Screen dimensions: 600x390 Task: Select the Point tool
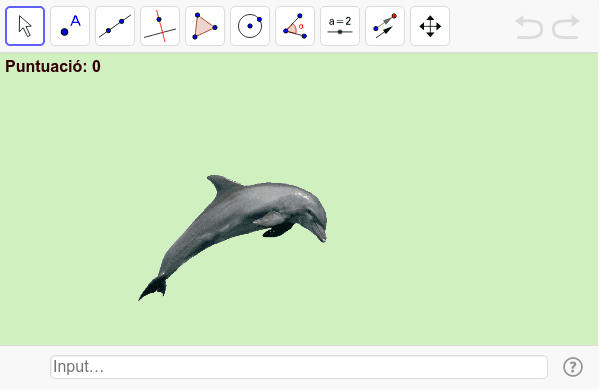point(70,26)
